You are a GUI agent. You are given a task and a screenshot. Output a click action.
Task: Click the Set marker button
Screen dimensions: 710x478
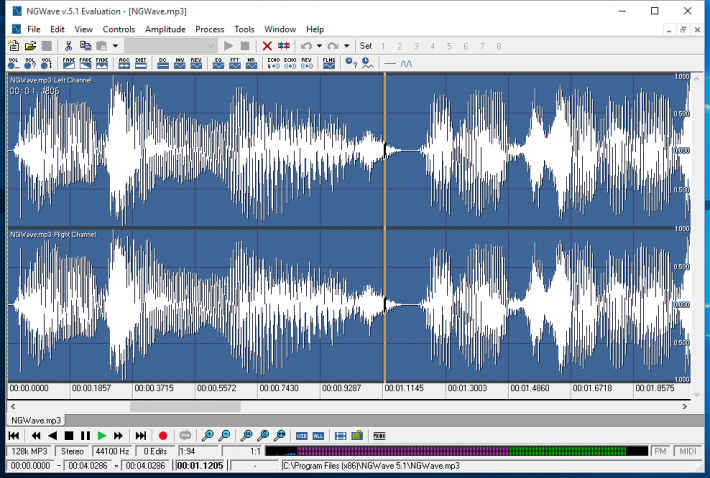tap(366, 46)
